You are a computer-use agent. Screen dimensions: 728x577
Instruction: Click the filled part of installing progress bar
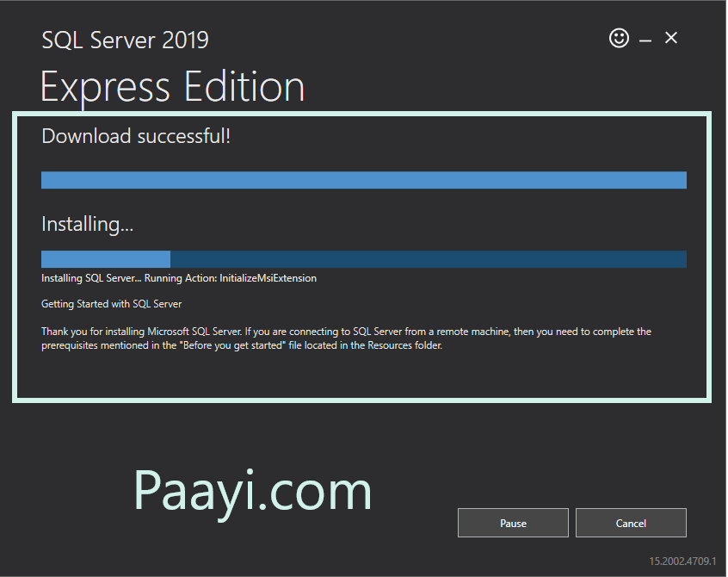[x=105, y=259]
